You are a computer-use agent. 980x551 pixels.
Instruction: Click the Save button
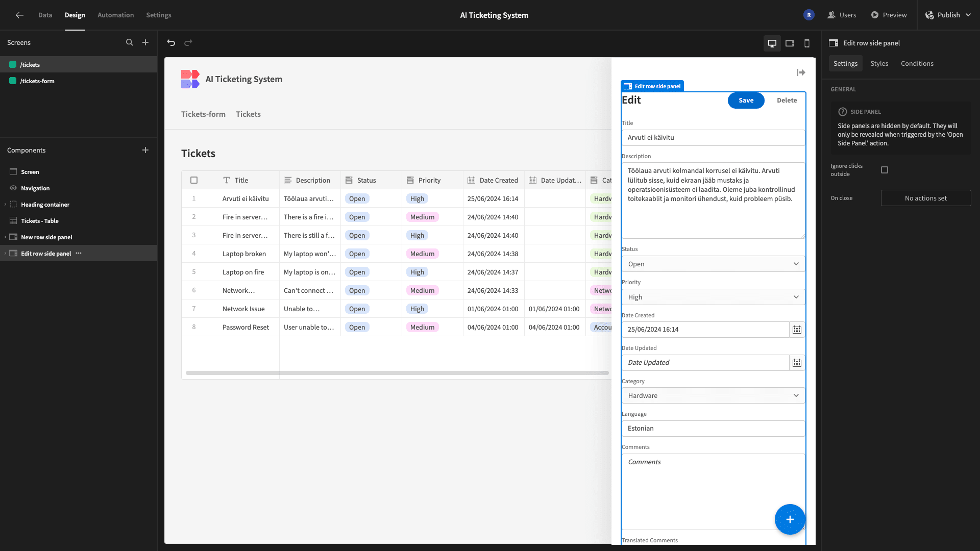point(746,101)
